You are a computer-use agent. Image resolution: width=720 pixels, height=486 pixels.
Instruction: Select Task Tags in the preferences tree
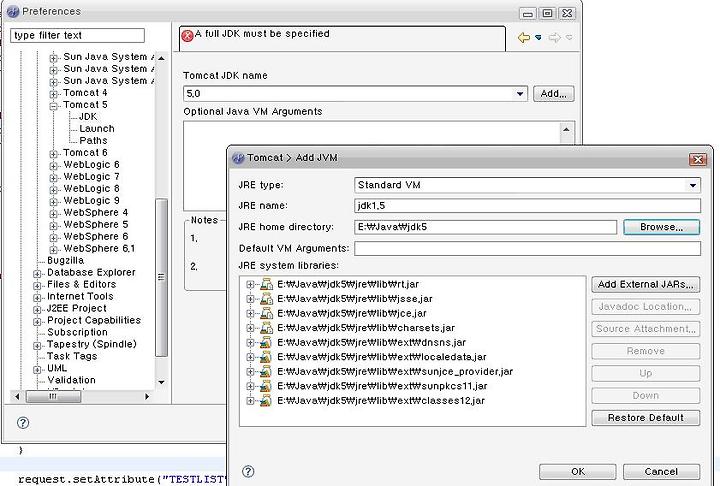coord(72,356)
